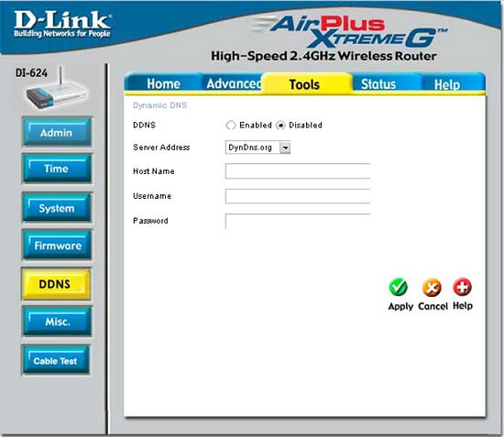Screen dimensions: 504x437
Task: Click the AirPlus XtremeG logo
Action: [350, 31]
